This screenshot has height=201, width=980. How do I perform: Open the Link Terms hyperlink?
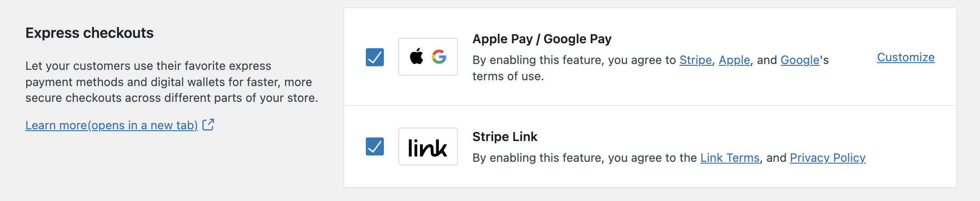(x=730, y=158)
